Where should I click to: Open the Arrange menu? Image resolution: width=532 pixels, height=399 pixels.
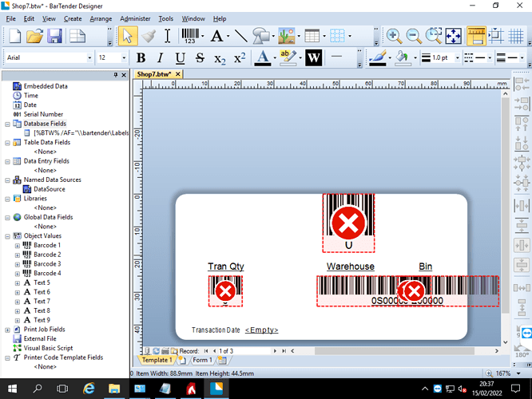101,18
